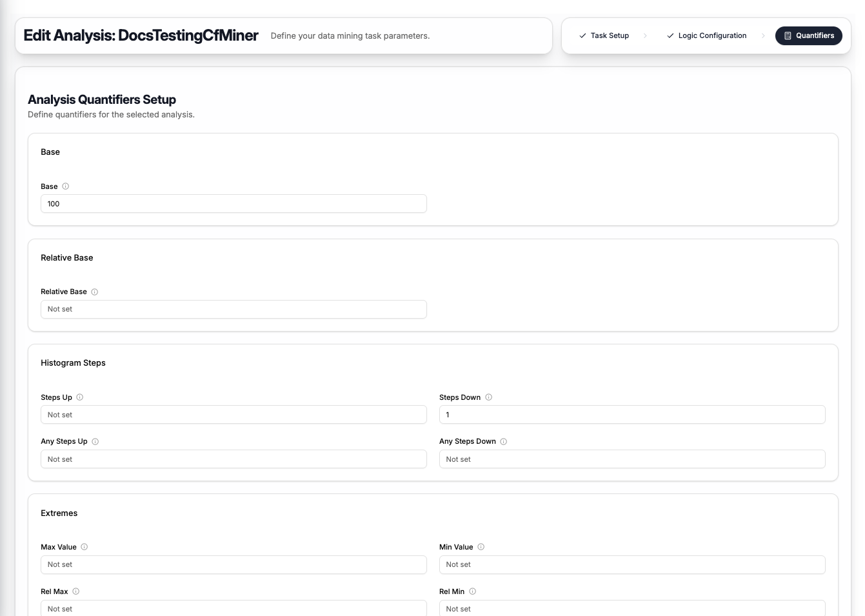
Task: Click the chevron between Task Setup and Logic Configuration
Action: 646,35
